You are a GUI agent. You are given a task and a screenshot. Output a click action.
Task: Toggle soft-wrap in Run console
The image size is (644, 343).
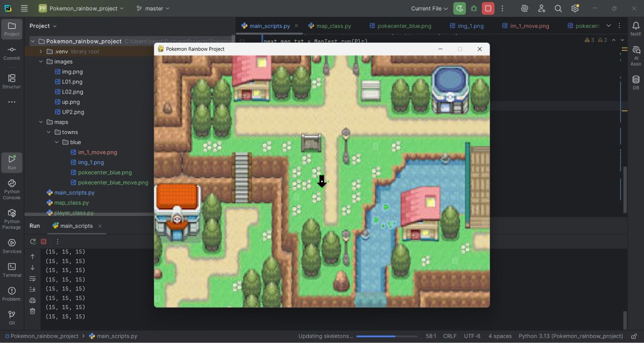click(x=32, y=279)
